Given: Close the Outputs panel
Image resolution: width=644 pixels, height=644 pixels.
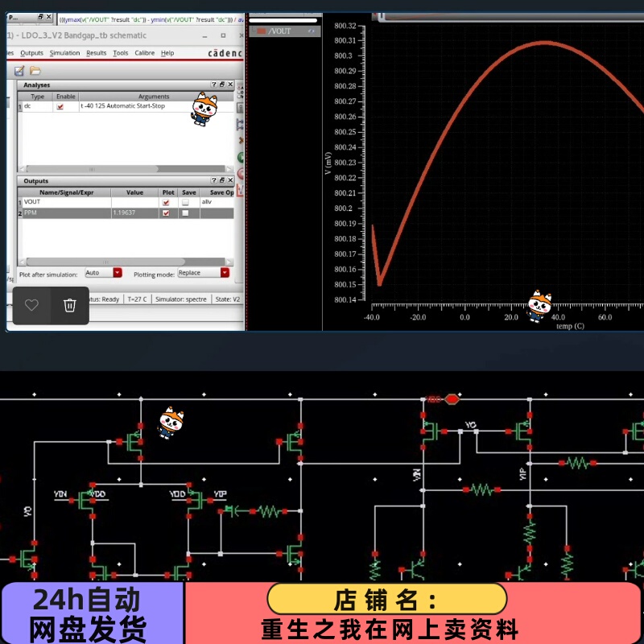Looking at the screenshot, I should [230, 180].
